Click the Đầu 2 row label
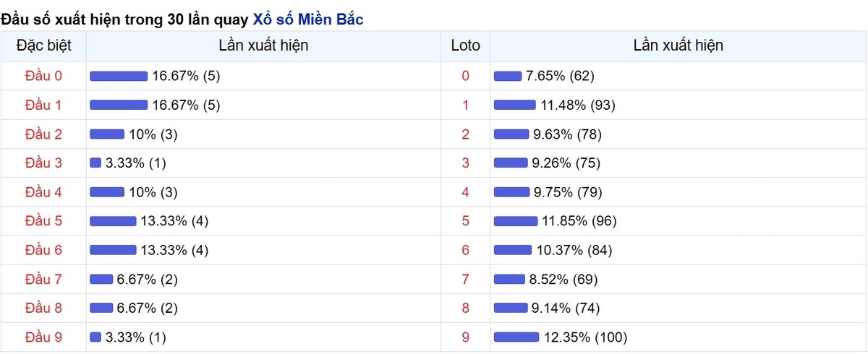This screenshot has width=868, height=354. point(43,134)
